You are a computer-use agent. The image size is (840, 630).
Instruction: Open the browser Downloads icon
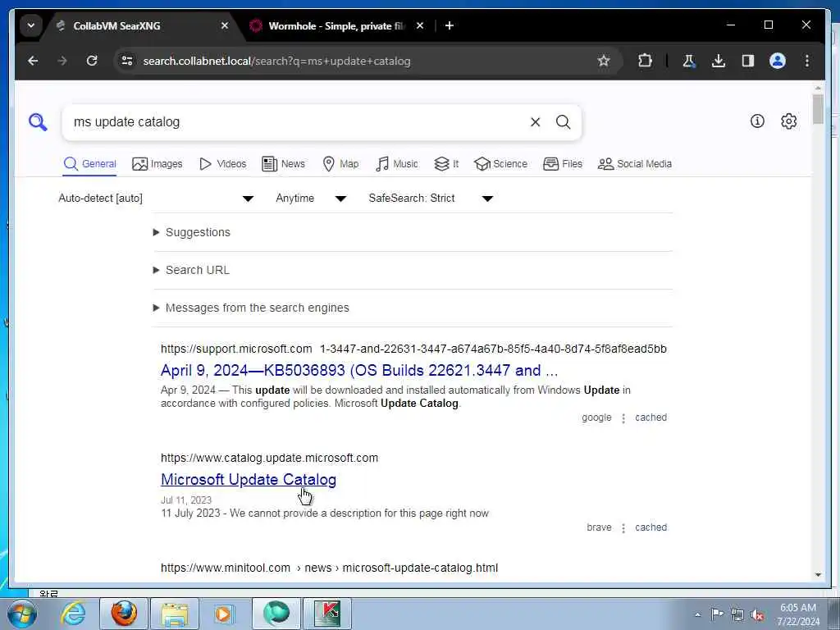[719, 61]
